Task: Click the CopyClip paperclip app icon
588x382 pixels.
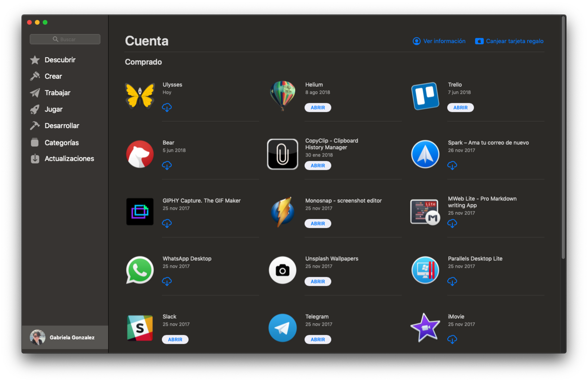Action: (282, 154)
